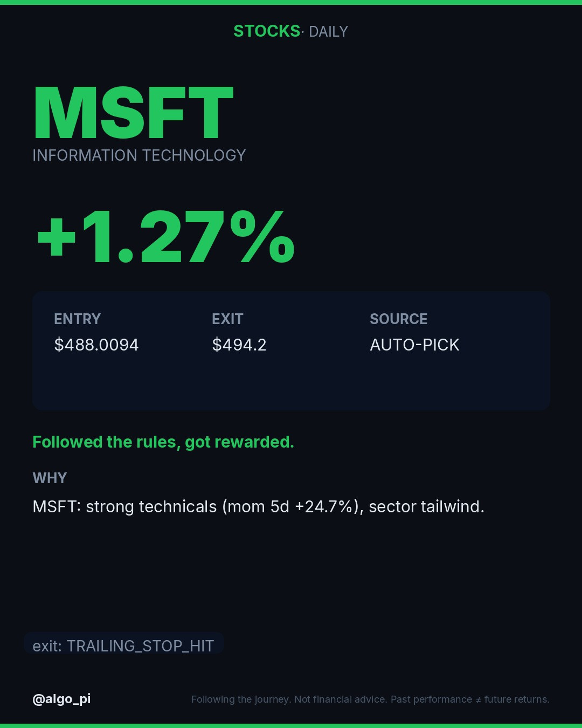
Task: Click the SOURCE column label
Action: click(399, 319)
